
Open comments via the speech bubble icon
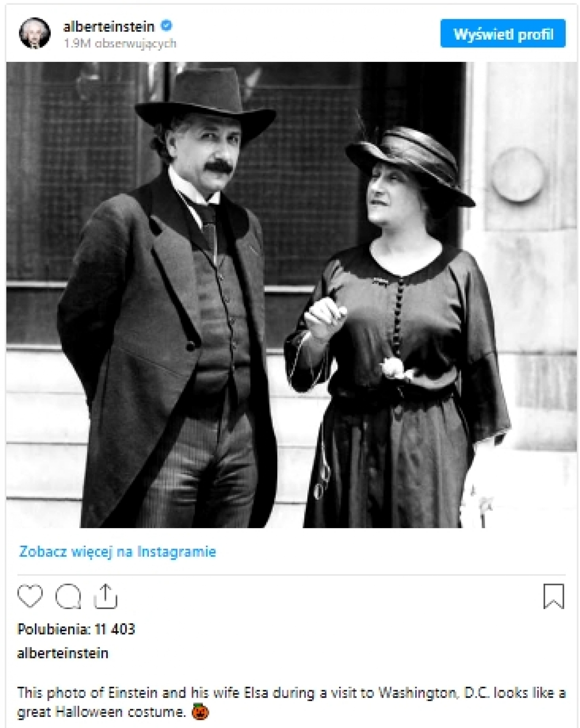[x=68, y=596]
